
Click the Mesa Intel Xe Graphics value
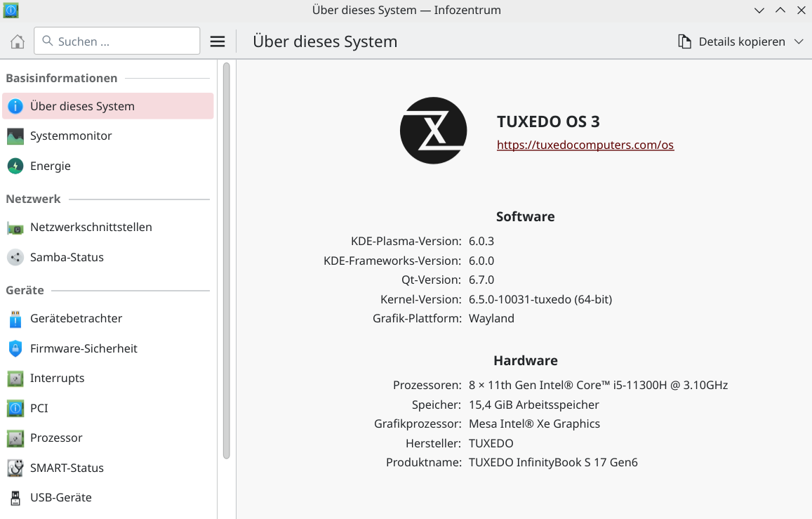(x=534, y=424)
